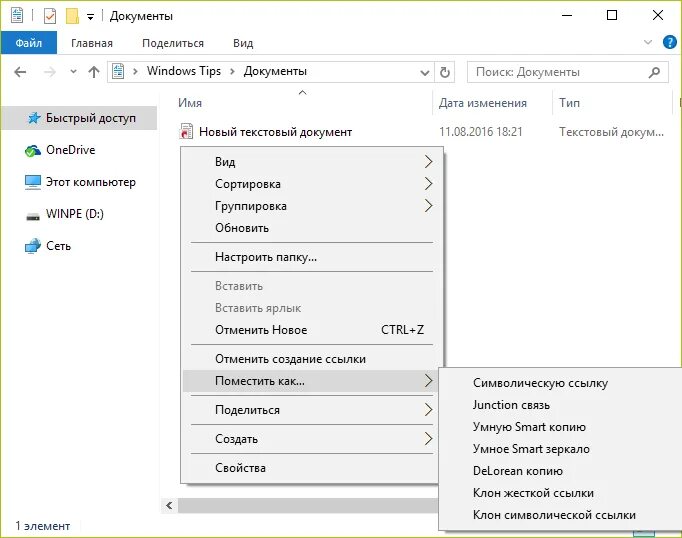Sort by the Дата изменения column header
Screen dimensions: 682x538
pos(482,103)
